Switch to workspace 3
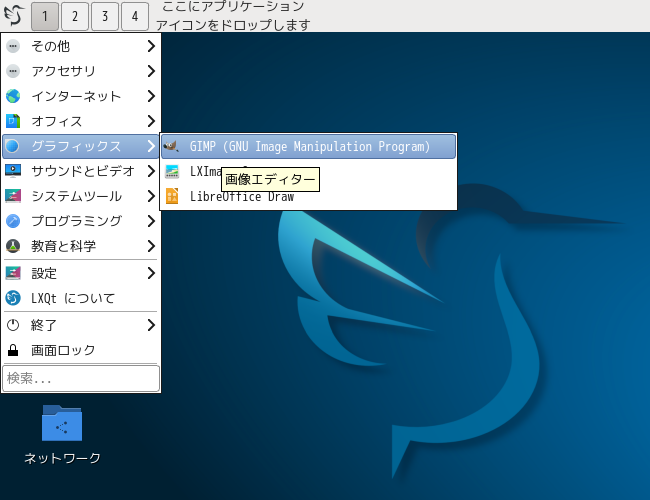 click(x=105, y=16)
